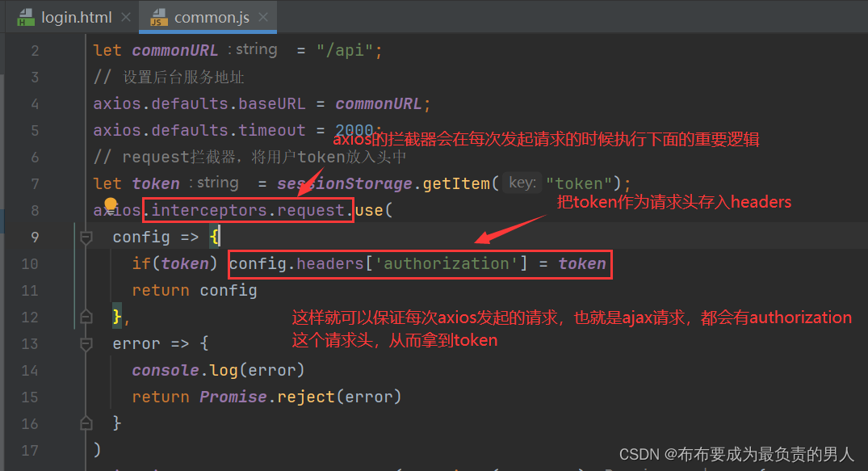Click line number 10 in the gutter

pos(30,263)
